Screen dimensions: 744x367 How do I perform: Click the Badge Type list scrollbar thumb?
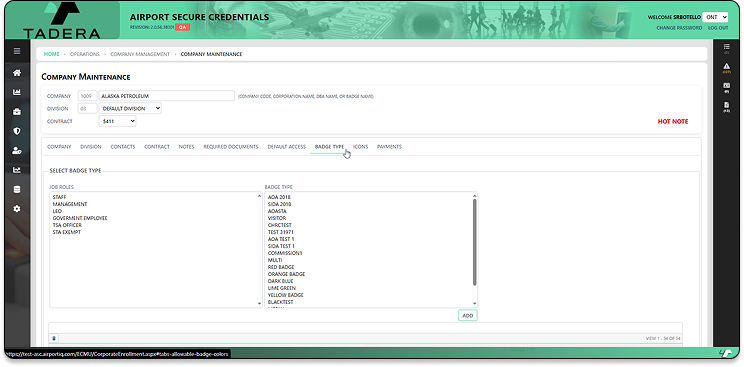(x=474, y=242)
